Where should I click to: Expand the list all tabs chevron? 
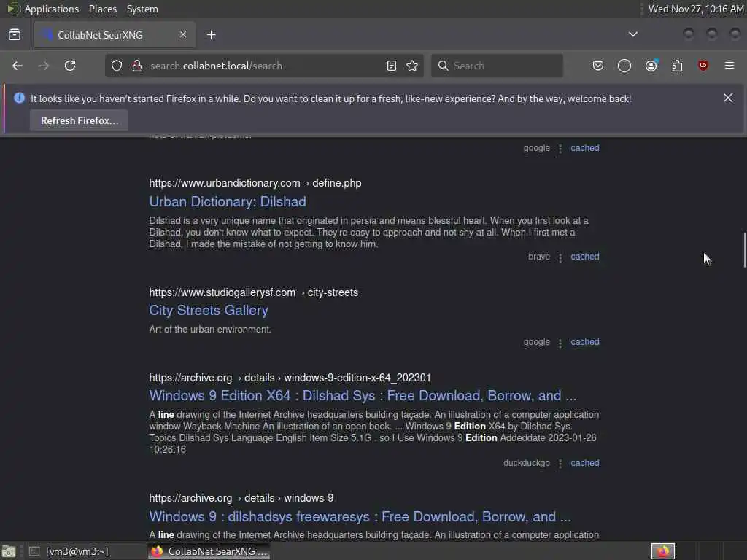[x=633, y=34]
